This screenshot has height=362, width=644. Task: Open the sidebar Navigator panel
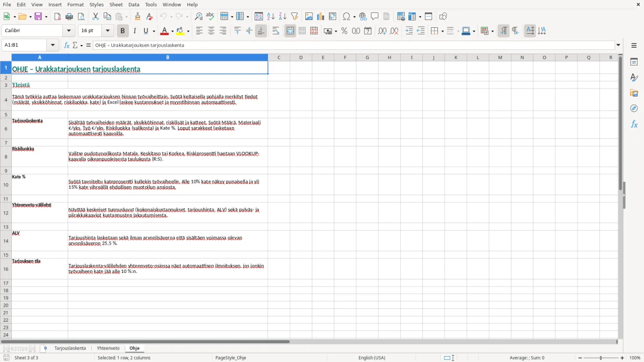coord(634,108)
